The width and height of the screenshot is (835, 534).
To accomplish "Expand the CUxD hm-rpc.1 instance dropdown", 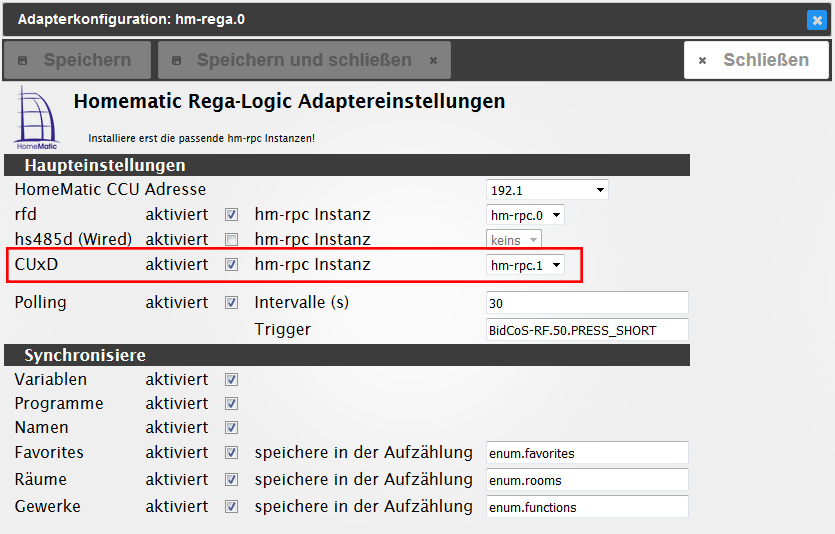I will tap(526, 265).
